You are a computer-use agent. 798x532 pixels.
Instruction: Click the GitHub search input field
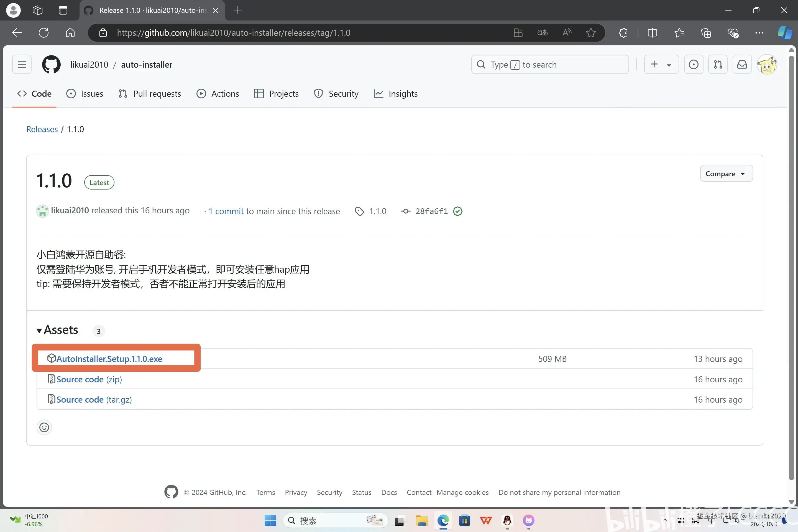[550, 65]
